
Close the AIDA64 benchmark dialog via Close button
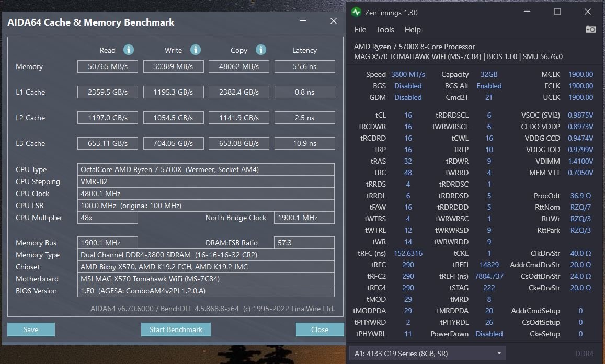coord(319,329)
